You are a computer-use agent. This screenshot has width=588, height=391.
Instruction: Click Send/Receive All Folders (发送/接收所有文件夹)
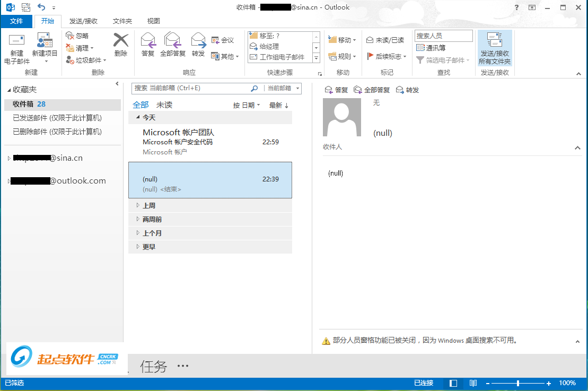point(495,48)
